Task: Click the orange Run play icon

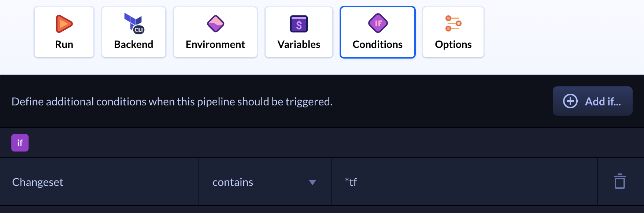Action: point(64,24)
